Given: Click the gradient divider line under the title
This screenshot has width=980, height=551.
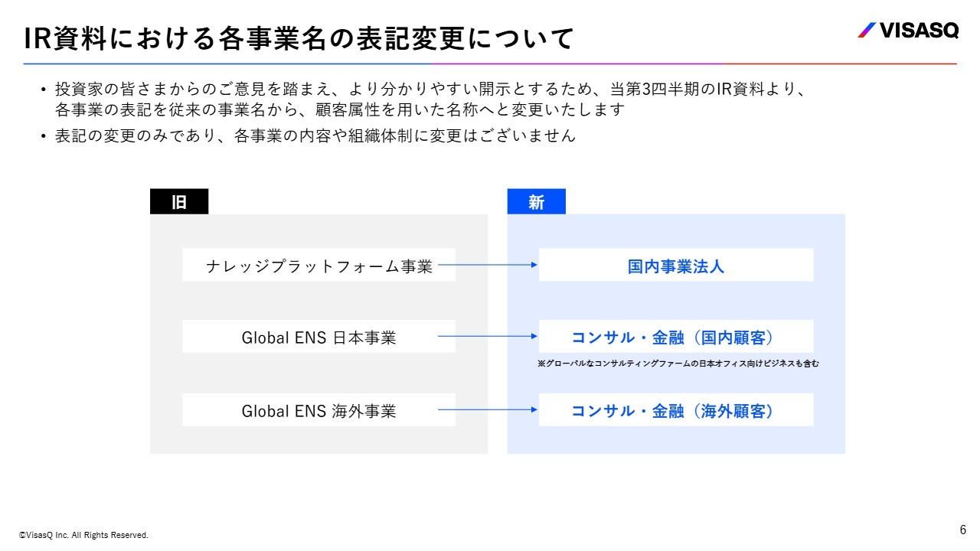Looking at the screenshot, I should point(490,64).
